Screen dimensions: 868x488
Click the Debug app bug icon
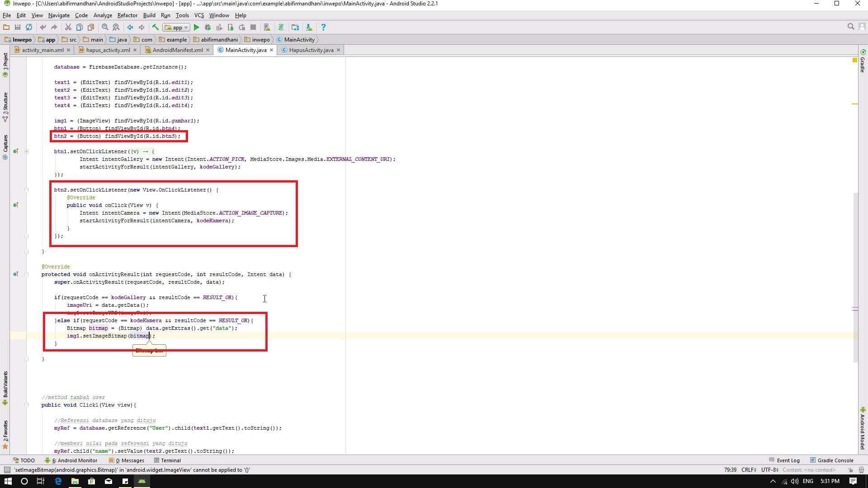[208, 28]
